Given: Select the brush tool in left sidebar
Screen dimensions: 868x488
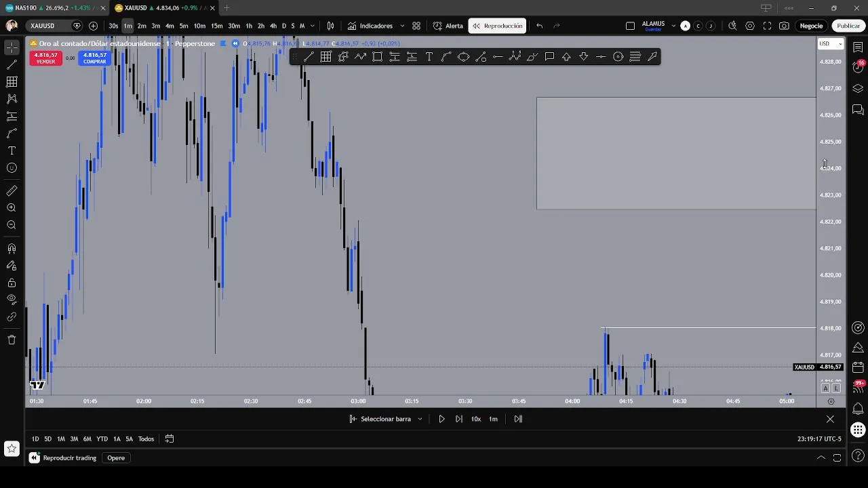Looking at the screenshot, I should click(x=12, y=134).
